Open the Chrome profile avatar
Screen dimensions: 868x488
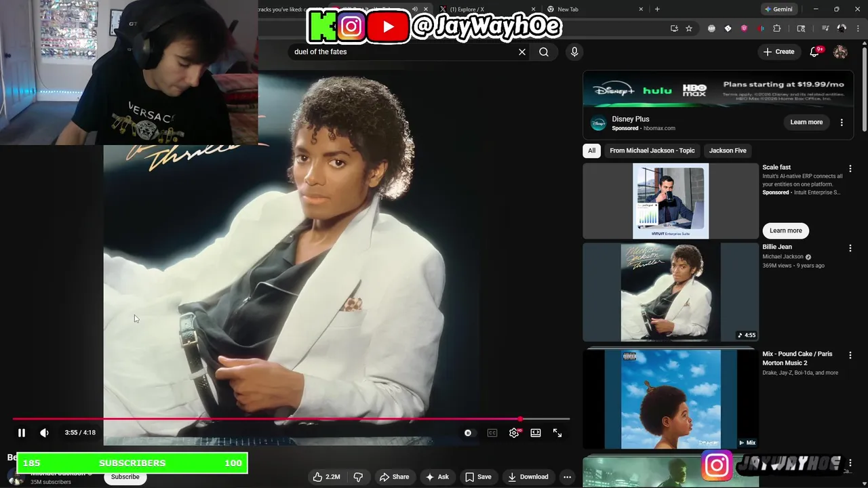pyautogui.click(x=842, y=28)
